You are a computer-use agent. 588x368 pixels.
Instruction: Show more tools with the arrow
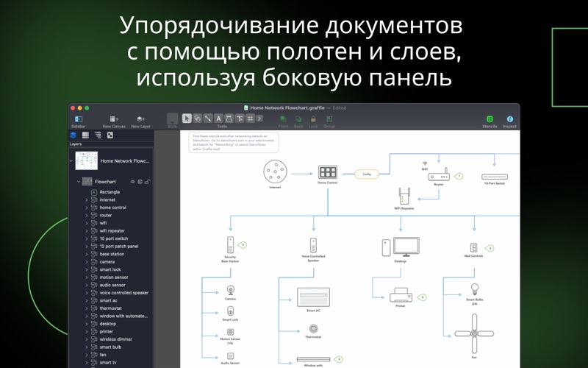(259, 118)
